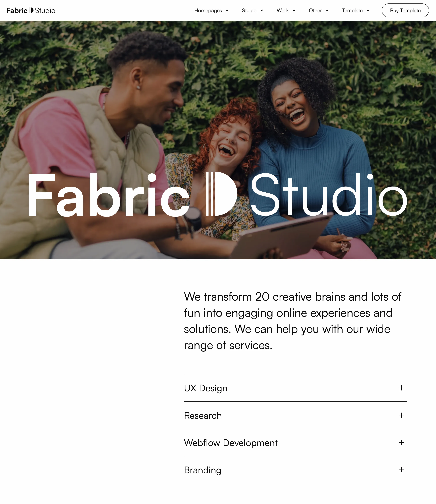Open the Homepages dropdown menu
This screenshot has width=436, height=504.
[211, 11]
